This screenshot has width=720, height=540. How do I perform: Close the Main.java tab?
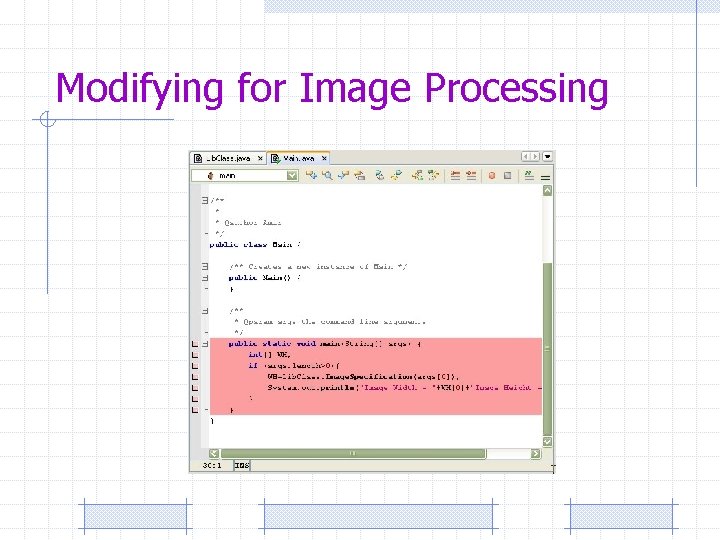(324, 158)
